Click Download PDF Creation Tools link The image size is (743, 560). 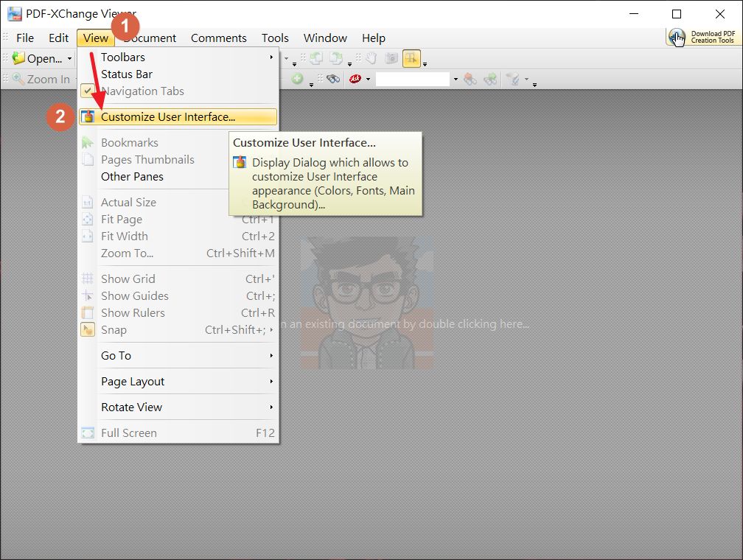tap(714, 37)
